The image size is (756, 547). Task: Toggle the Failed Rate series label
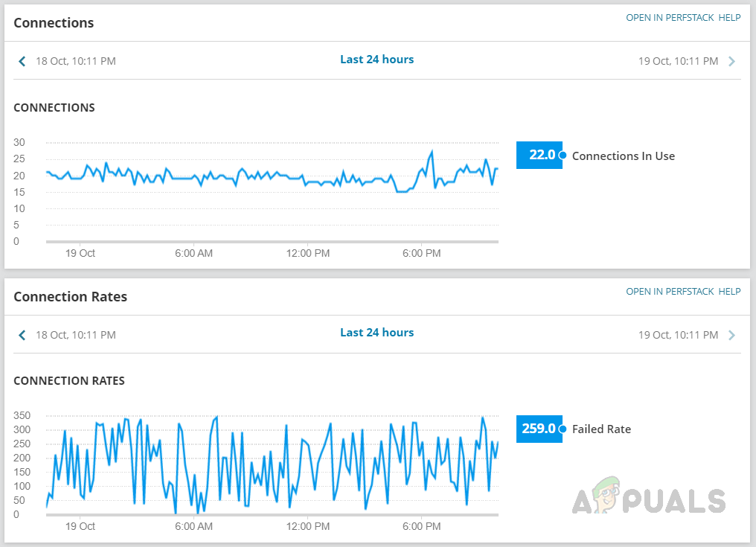pyautogui.click(x=601, y=429)
